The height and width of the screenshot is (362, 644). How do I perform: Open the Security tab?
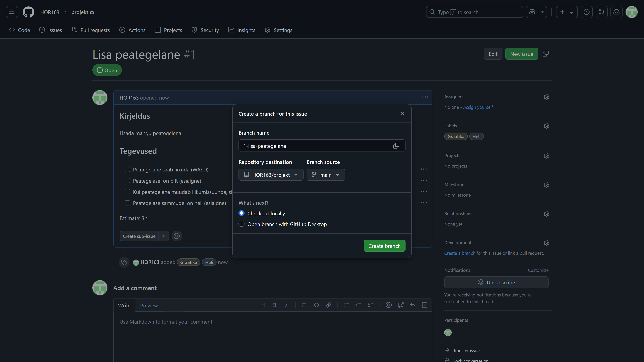[x=205, y=30]
